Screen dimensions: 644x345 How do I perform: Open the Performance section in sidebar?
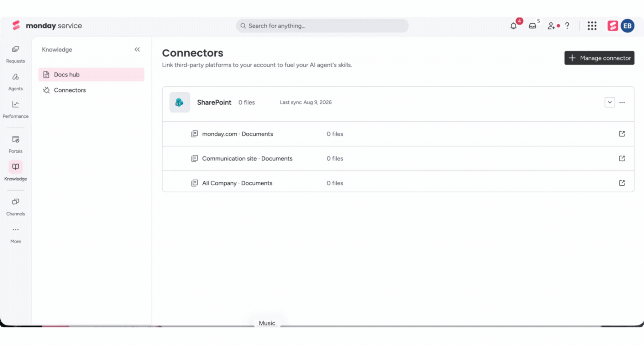(16, 110)
